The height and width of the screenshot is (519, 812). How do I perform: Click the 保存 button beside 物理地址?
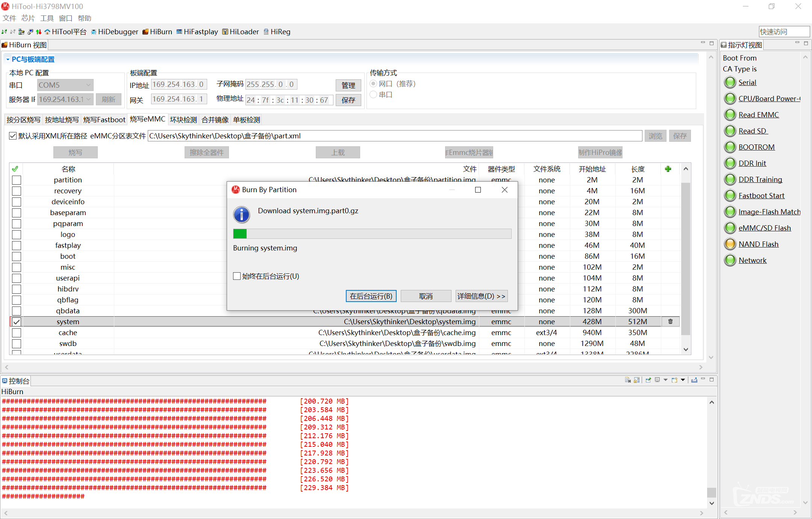pos(348,100)
